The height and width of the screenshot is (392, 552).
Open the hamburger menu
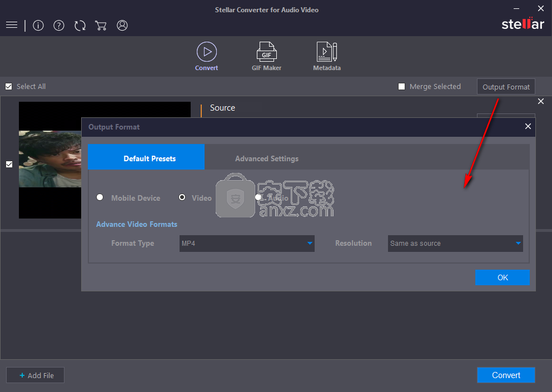tap(12, 25)
